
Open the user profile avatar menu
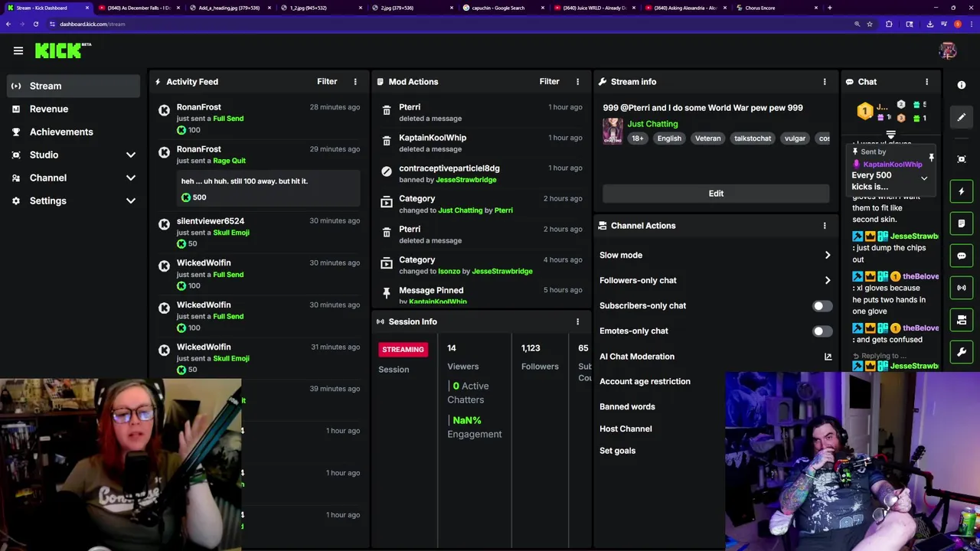(948, 51)
